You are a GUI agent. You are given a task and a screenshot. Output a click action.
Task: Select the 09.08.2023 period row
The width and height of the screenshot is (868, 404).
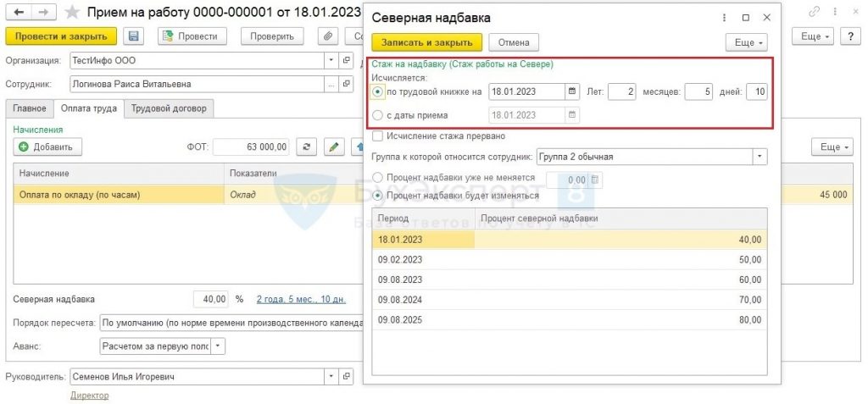coord(570,280)
